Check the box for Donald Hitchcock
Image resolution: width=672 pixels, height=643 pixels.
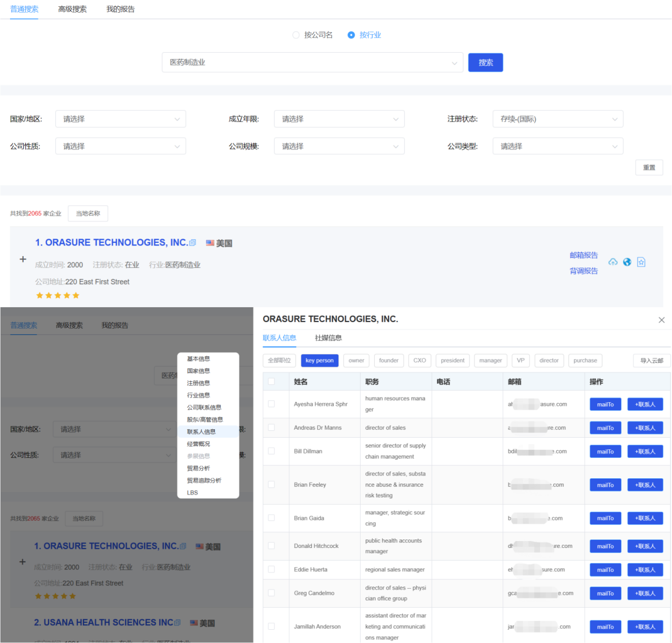[x=271, y=546]
